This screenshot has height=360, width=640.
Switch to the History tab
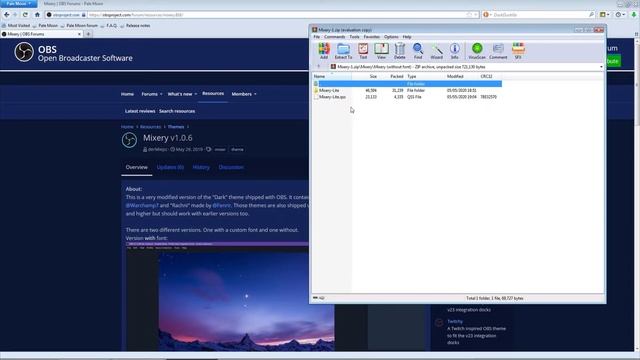tap(201, 167)
